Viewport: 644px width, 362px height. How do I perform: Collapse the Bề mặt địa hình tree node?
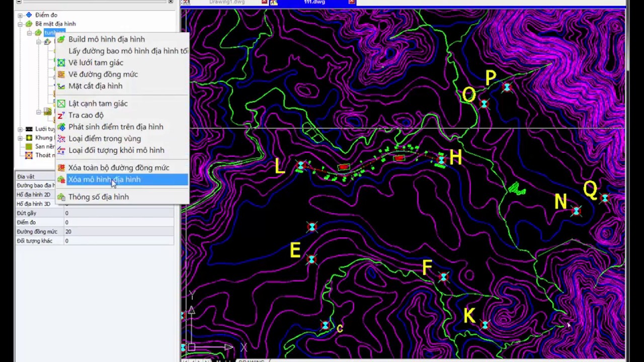(x=20, y=24)
